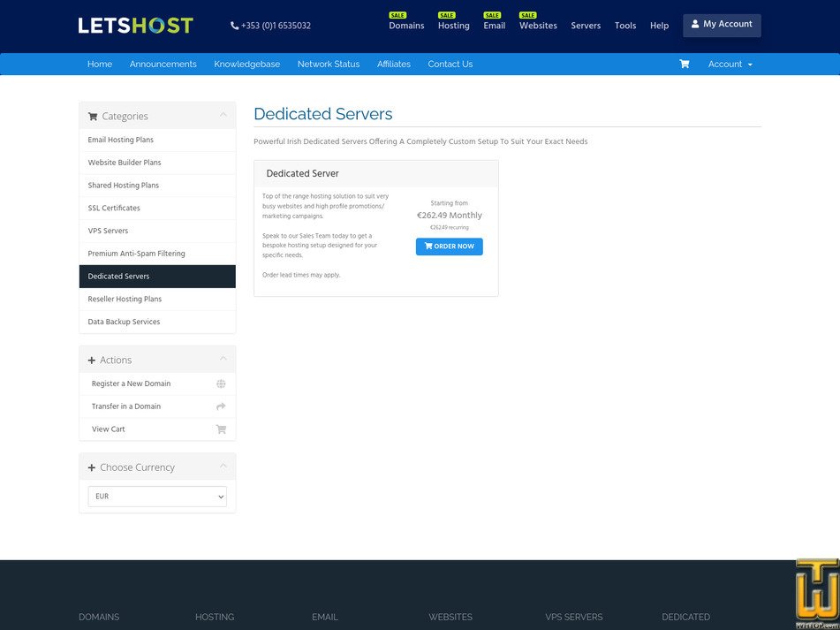Click the globe icon next to Register a New Domain

(221, 383)
